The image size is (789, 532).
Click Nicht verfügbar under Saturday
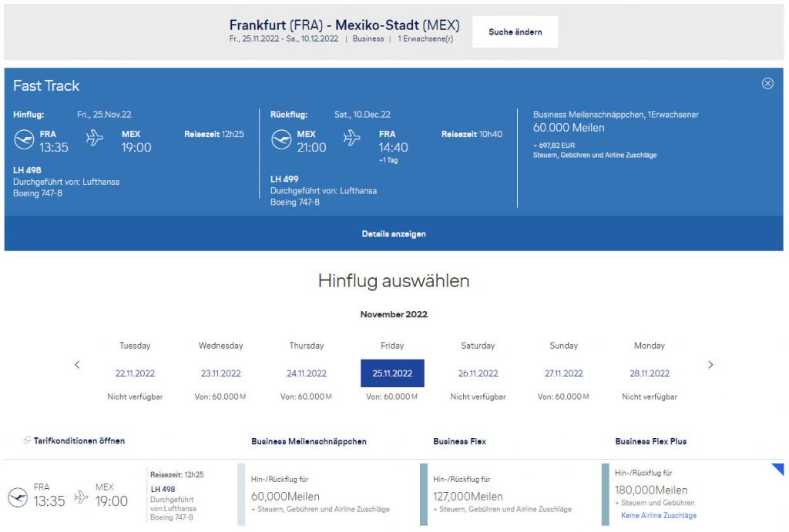[x=478, y=396]
